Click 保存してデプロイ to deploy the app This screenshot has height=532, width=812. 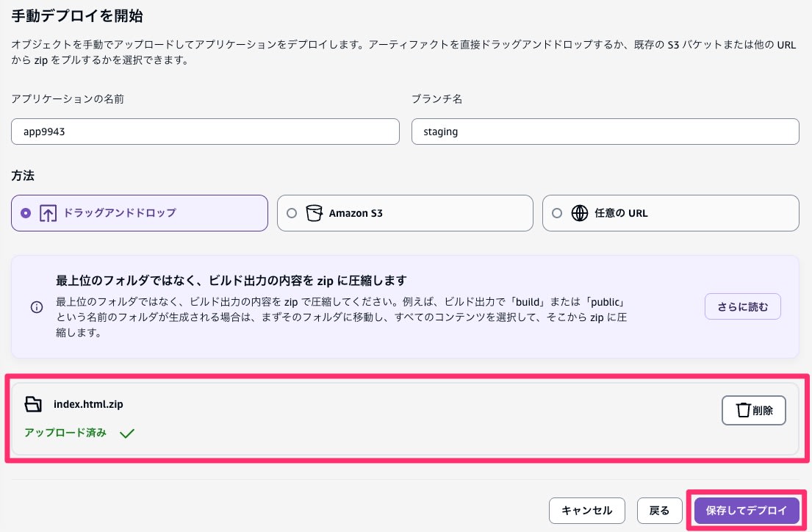(747, 510)
